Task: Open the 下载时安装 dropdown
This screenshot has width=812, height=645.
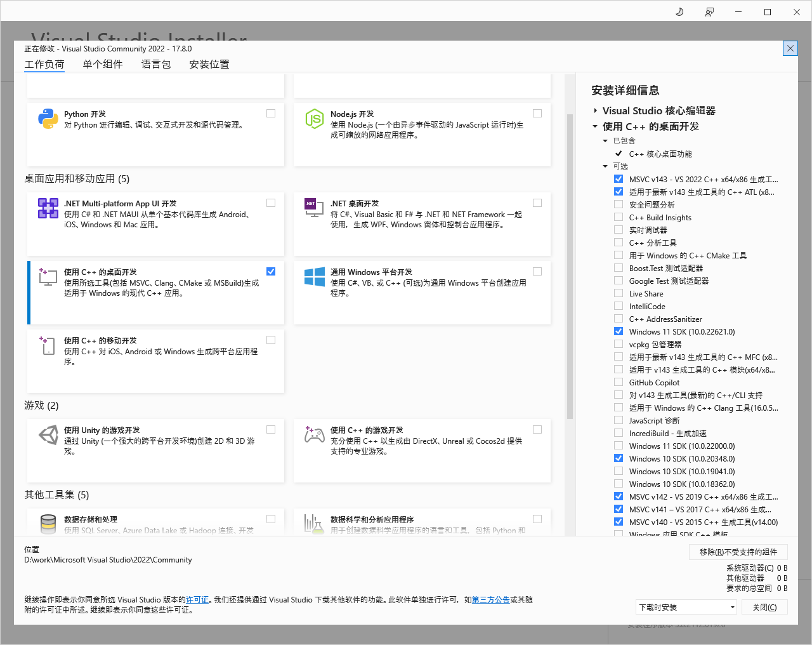Action: pyautogui.click(x=686, y=607)
